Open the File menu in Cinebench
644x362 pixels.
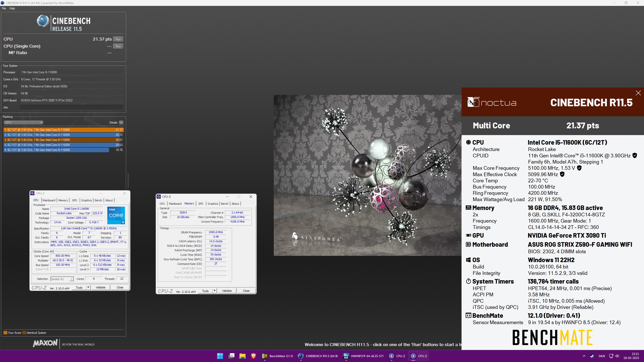coord(4,8)
